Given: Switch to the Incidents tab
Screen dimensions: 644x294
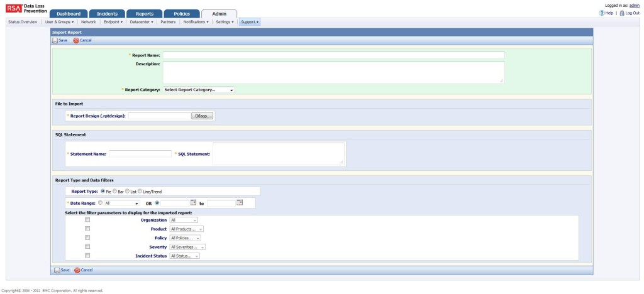Looking at the screenshot, I should pos(106,14).
